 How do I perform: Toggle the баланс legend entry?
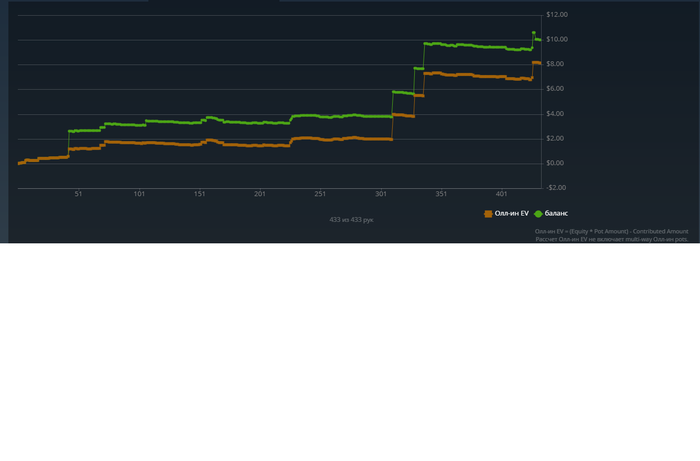pos(551,214)
